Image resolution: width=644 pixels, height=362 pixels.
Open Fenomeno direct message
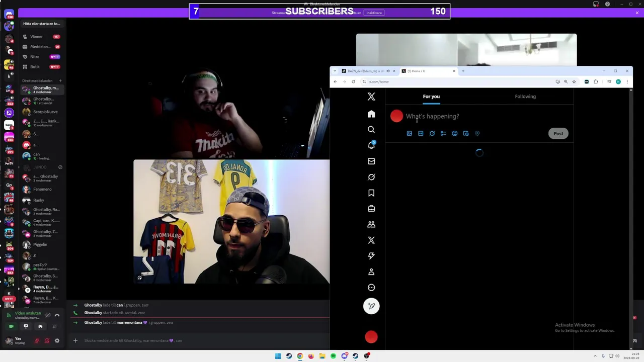click(41, 190)
